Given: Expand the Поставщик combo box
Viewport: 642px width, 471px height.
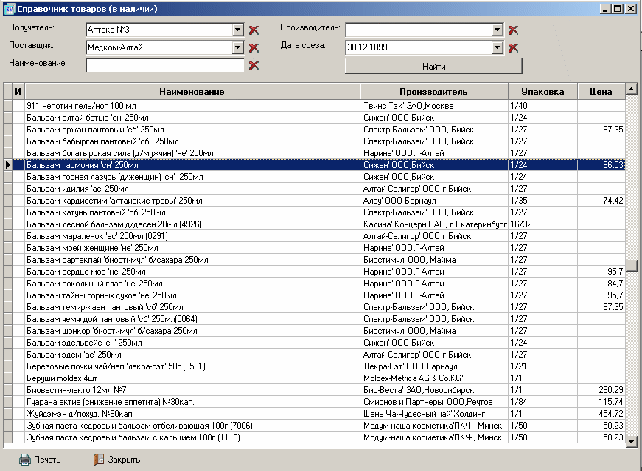Looking at the screenshot, I should [x=238, y=47].
